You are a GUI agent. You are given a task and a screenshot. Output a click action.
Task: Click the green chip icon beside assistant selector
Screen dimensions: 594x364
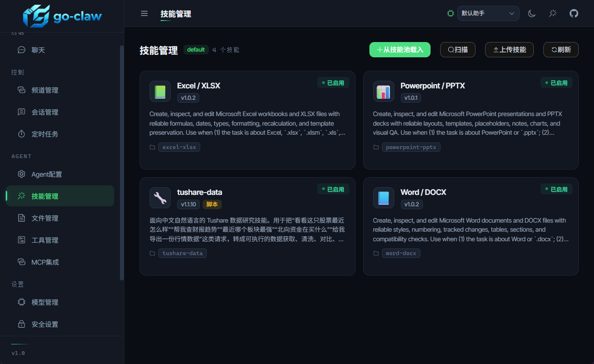click(450, 13)
